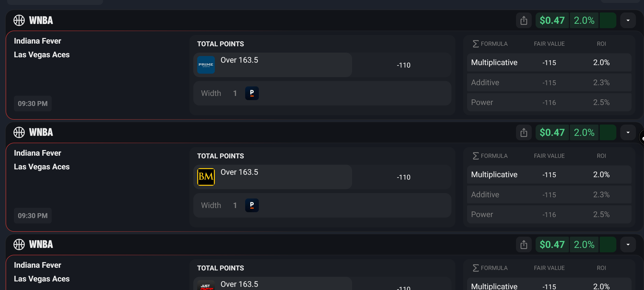
Task: Toggle the green switch beside 2.0% on top card
Action: 608,20
